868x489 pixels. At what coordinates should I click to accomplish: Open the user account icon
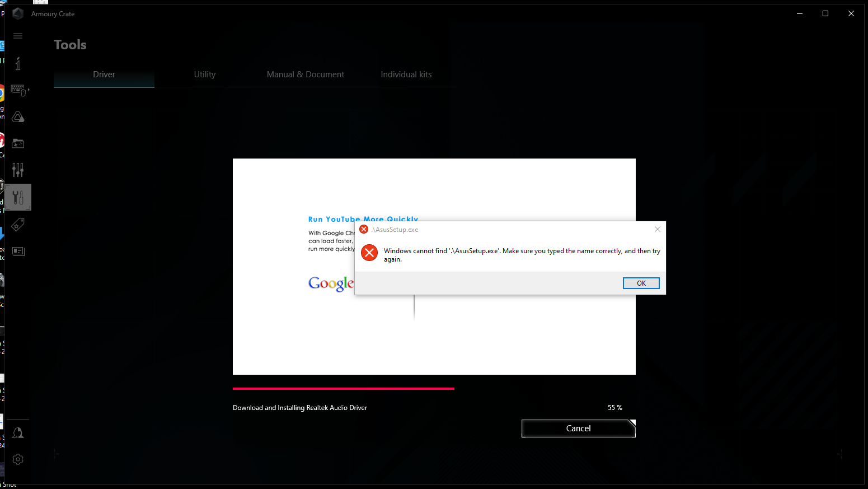(x=18, y=432)
